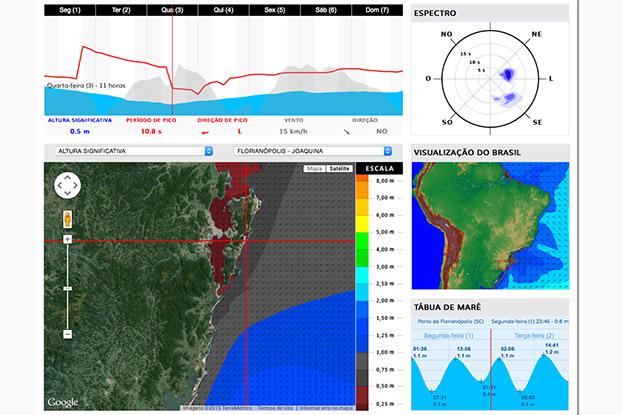The image size is (622, 415).
Task: Click the map pan control
Action: point(67,185)
